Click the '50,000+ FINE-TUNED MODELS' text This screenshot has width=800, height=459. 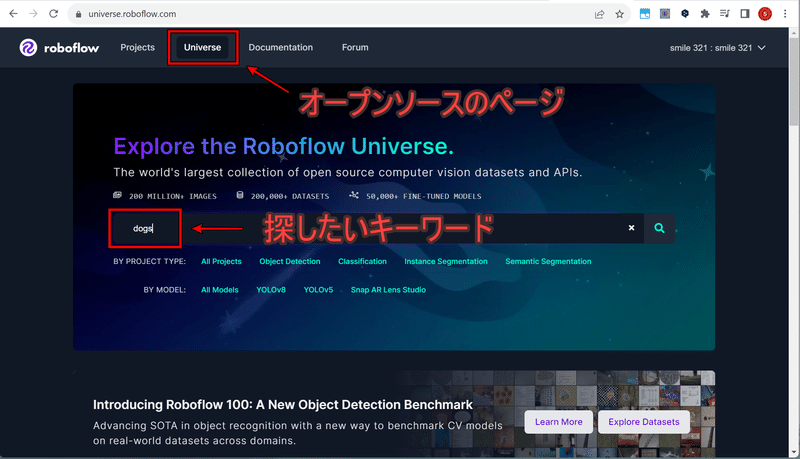click(x=423, y=196)
